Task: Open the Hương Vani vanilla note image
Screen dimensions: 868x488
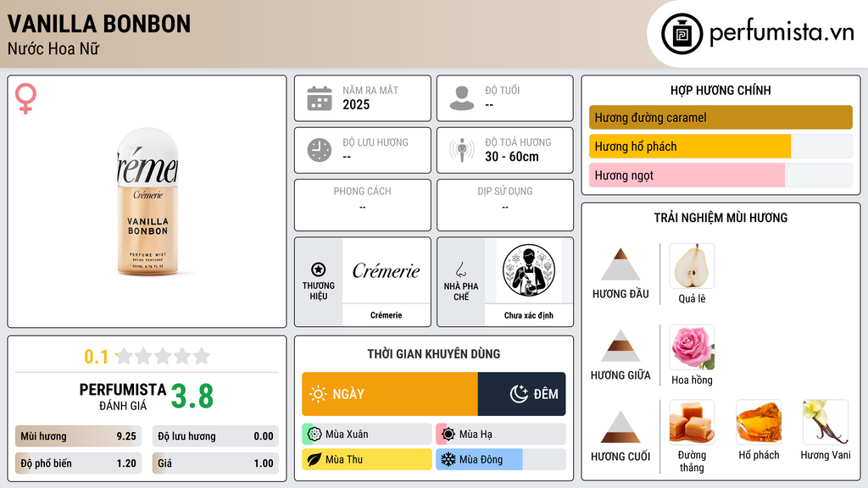Action: point(826,422)
